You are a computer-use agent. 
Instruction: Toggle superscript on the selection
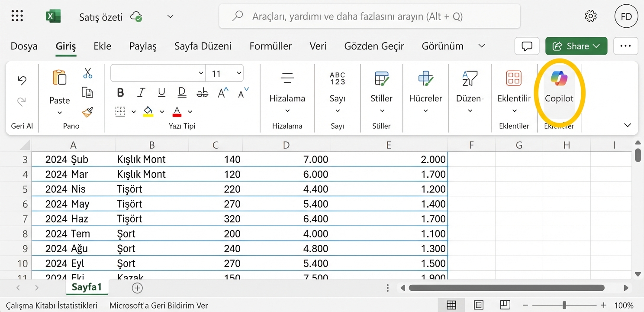pyautogui.click(x=222, y=92)
